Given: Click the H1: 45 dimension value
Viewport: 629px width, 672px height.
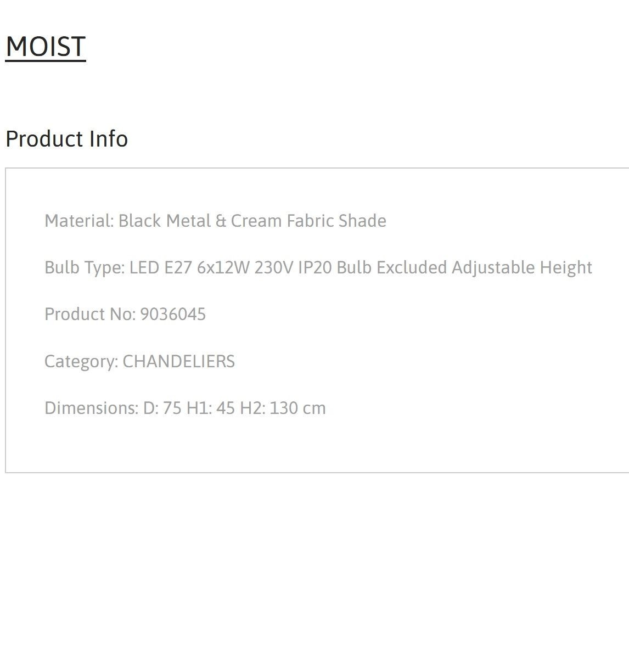Looking at the screenshot, I should [x=211, y=408].
